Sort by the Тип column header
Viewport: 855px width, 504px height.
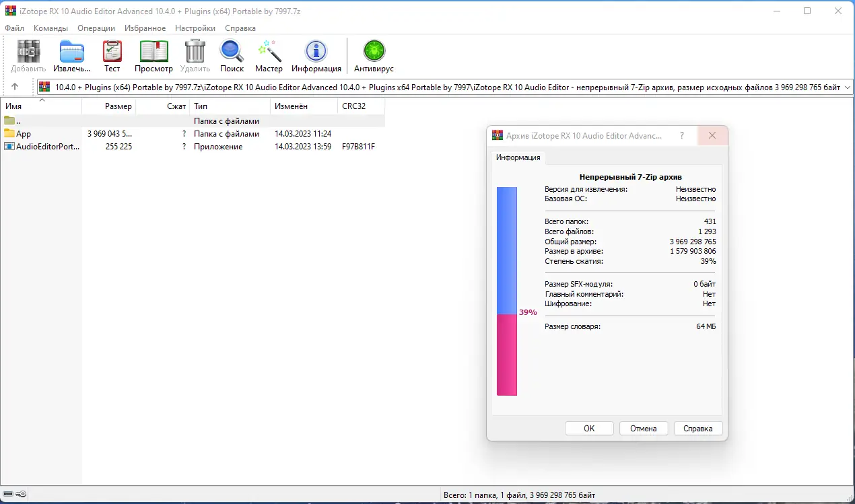point(230,106)
